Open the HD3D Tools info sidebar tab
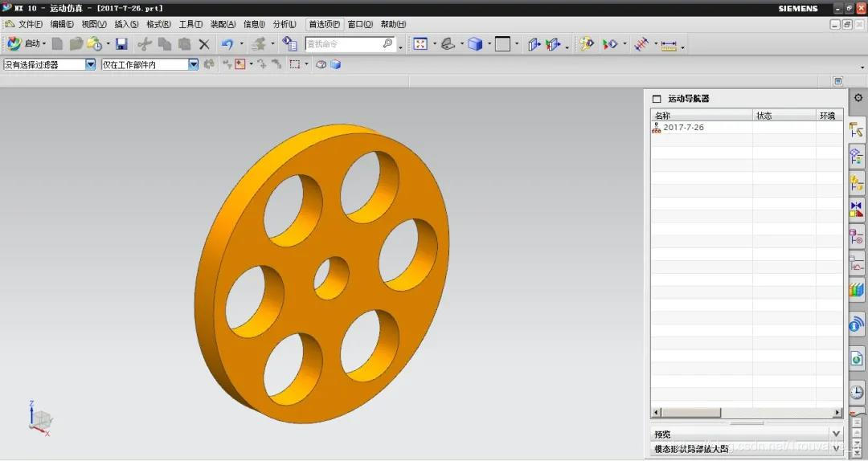The height and width of the screenshot is (461, 868). coord(857,324)
